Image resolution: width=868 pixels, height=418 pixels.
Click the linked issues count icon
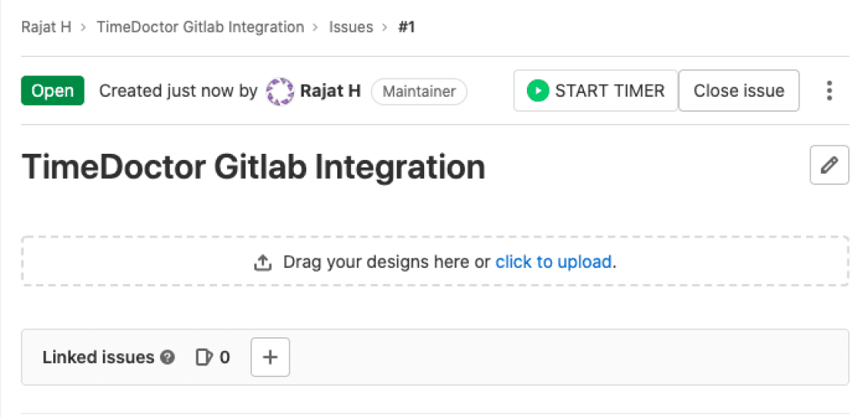click(204, 357)
